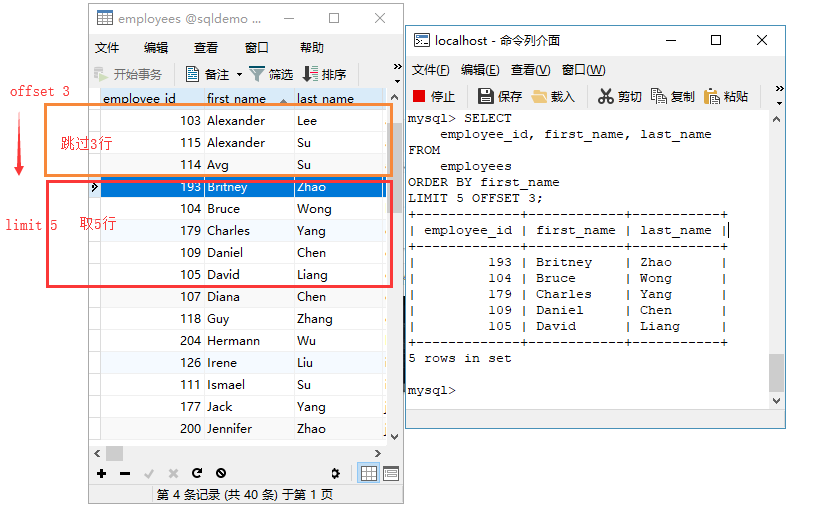Viewport: 815px width, 506px height.
Task: Open the 文件 menu in employees window
Action: (107, 48)
